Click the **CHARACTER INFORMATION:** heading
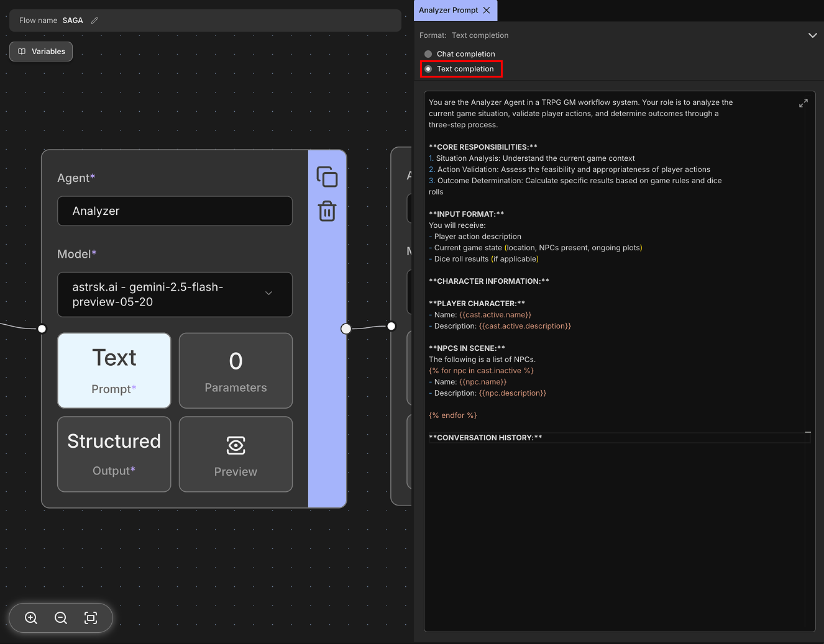The width and height of the screenshot is (824, 644). 489,281
